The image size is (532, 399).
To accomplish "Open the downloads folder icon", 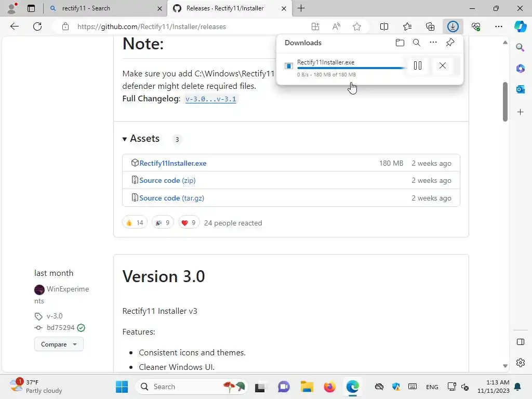I will (x=400, y=43).
